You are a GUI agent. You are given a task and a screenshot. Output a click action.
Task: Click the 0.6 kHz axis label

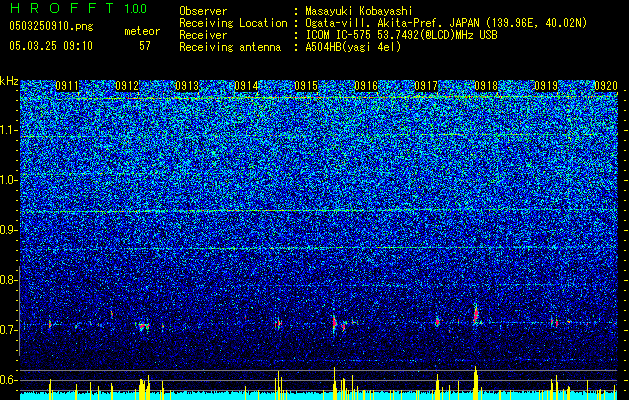(x=9, y=380)
